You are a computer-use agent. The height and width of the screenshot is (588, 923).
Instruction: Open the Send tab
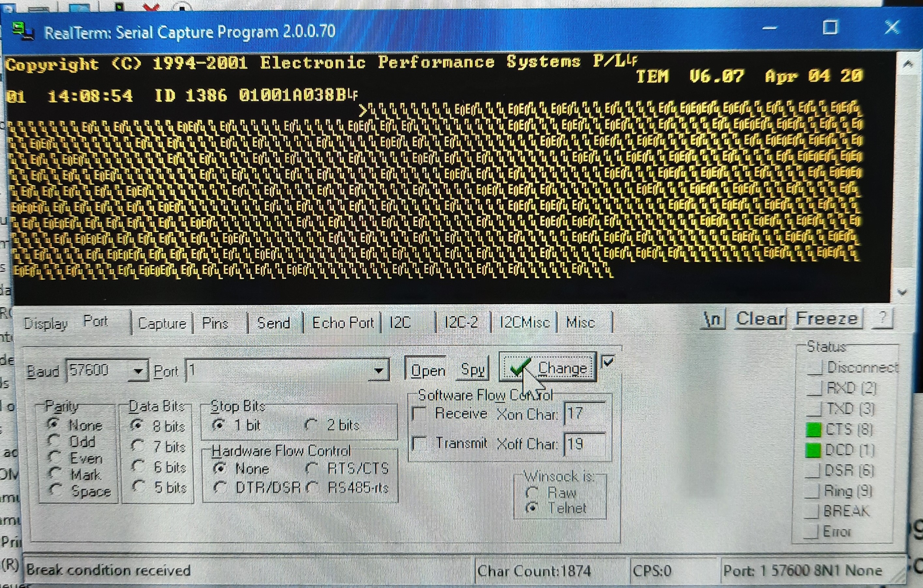pyautogui.click(x=274, y=323)
